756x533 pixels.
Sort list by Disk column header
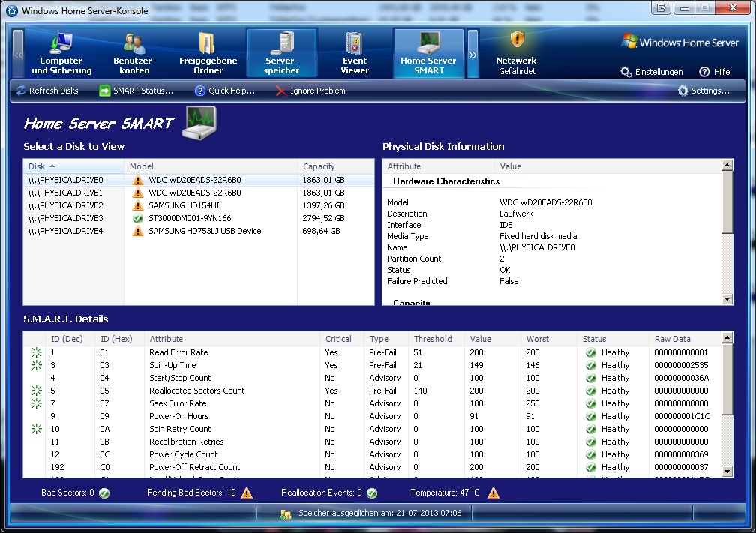coord(73,166)
